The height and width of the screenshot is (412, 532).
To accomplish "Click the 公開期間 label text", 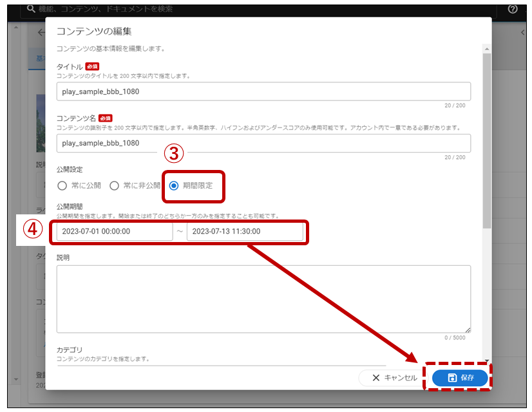I will (70, 207).
